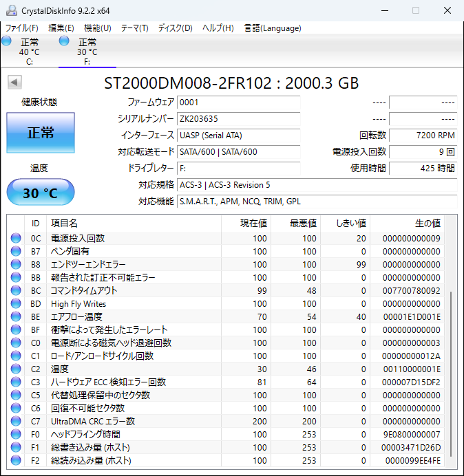
Task: Open the 機能(U) menu
Action: coord(98,28)
